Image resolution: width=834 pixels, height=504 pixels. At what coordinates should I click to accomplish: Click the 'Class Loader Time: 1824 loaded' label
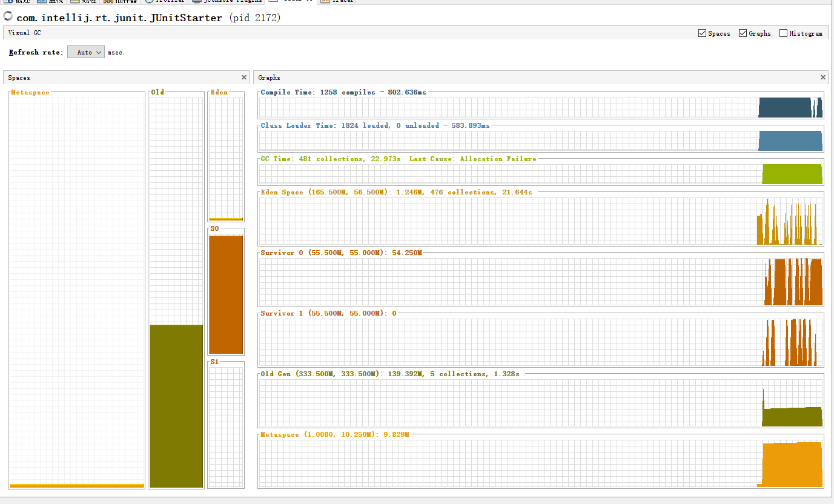(375, 125)
